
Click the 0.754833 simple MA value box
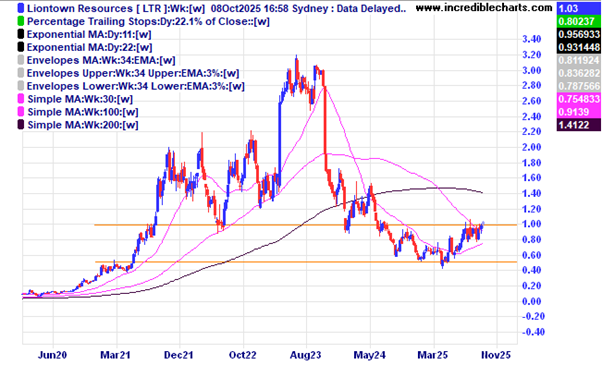pos(579,99)
